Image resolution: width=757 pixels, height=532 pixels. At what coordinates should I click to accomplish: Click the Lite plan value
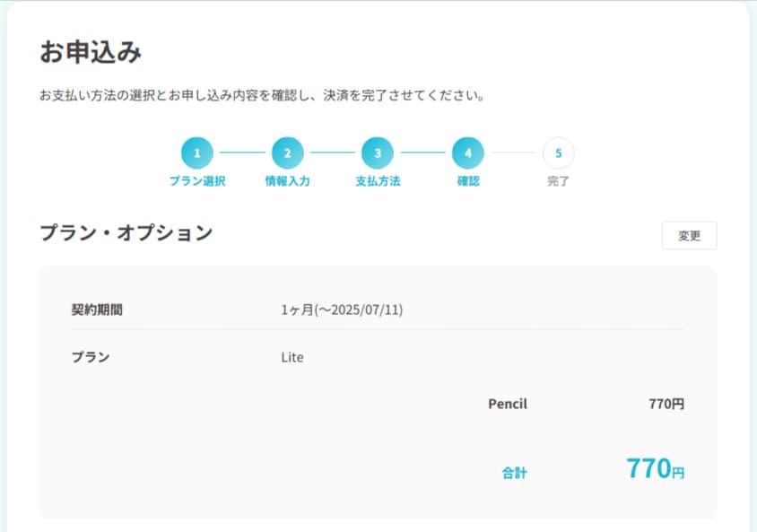[x=293, y=357]
